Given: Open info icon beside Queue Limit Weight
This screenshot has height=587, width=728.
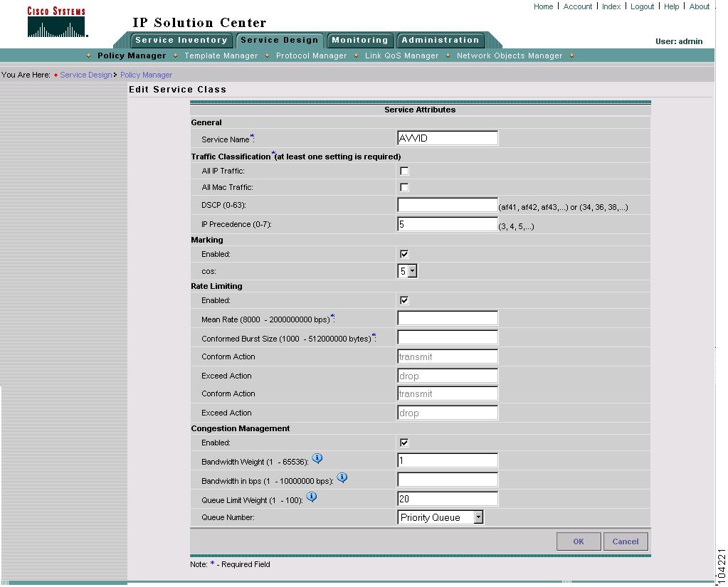Looking at the screenshot, I should coord(312,497).
